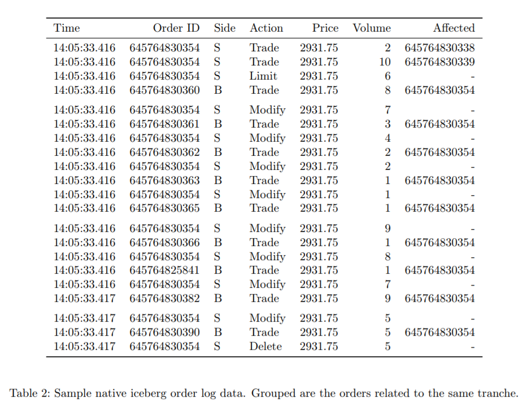Click the Volume column header
The height and width of the screenshot is (408, 532).
tap(371, 28)
